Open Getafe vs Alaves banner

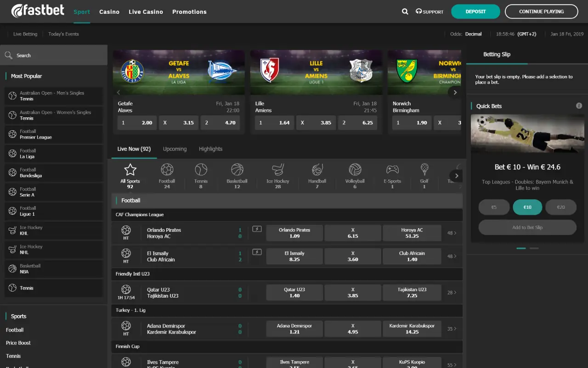pyautogui.click(x=179, y=72)
